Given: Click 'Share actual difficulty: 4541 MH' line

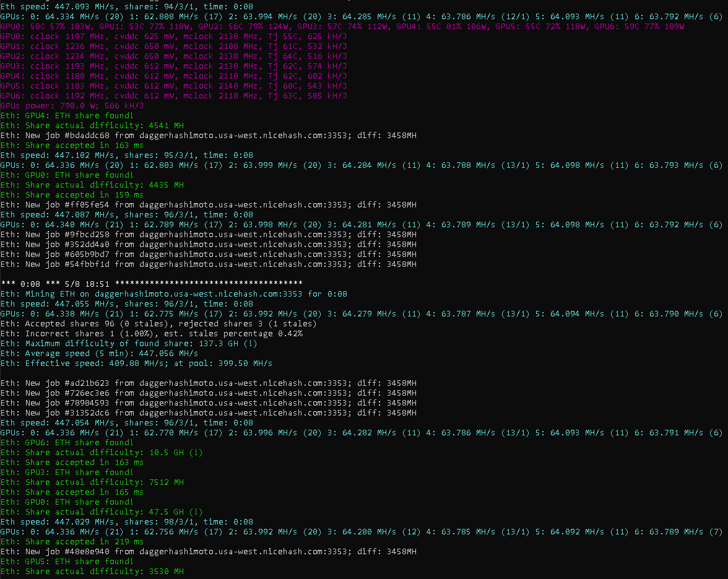Looking at the screenshot, I should [92, 125].
